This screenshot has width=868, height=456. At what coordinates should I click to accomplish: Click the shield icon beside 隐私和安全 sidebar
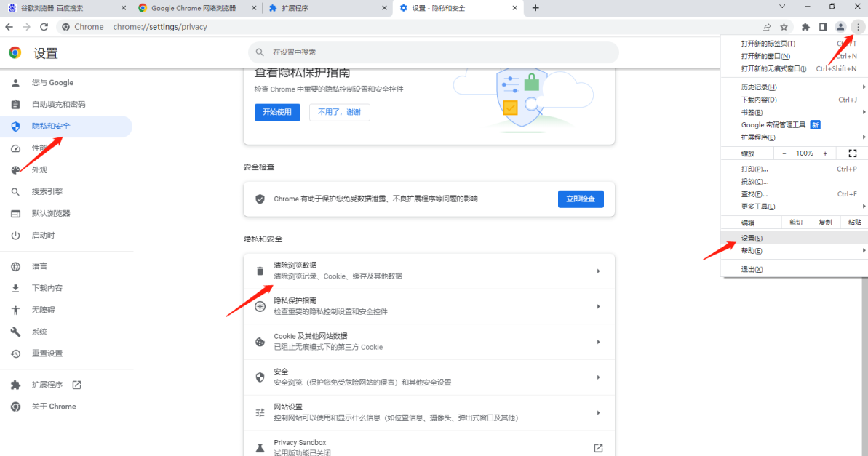coord(15,126)
